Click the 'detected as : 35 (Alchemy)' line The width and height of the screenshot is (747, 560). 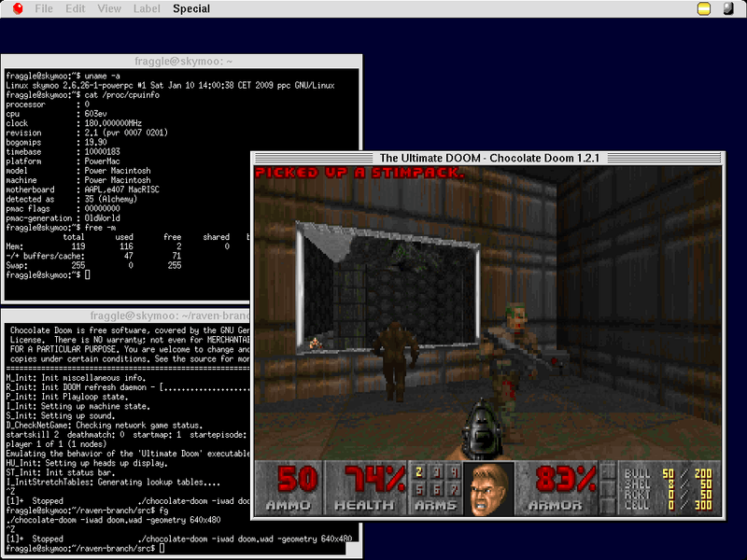[72, 199]
